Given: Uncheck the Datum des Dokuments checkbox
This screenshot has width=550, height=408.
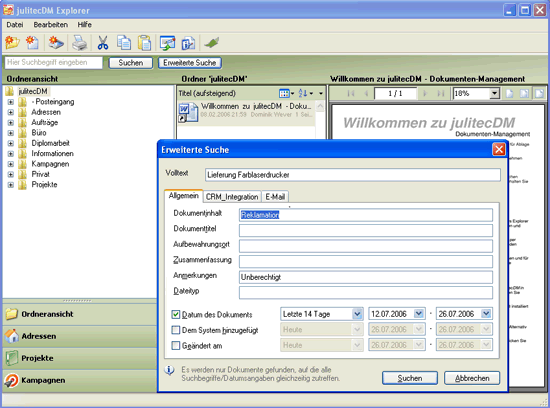Looking at the screenshot, I should pyautogui.click(x=175, y=314).
